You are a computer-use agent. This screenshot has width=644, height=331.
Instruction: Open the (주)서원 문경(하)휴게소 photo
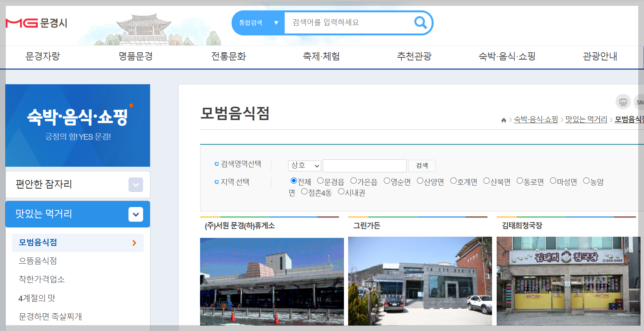pyautogui.click(x=272, y=282)
